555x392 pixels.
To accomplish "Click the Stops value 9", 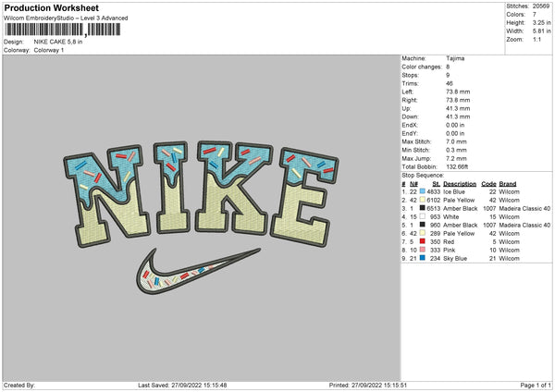I will [448, 75].
